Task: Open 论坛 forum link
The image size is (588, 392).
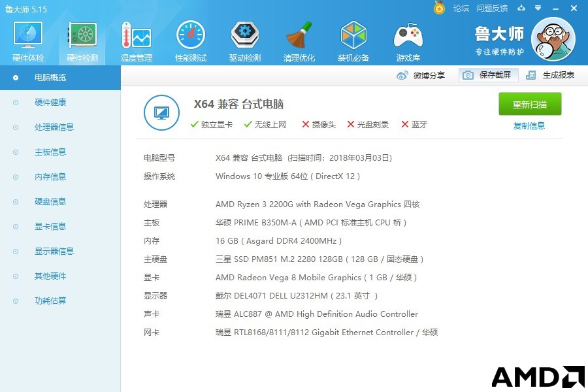Action: 461,8
